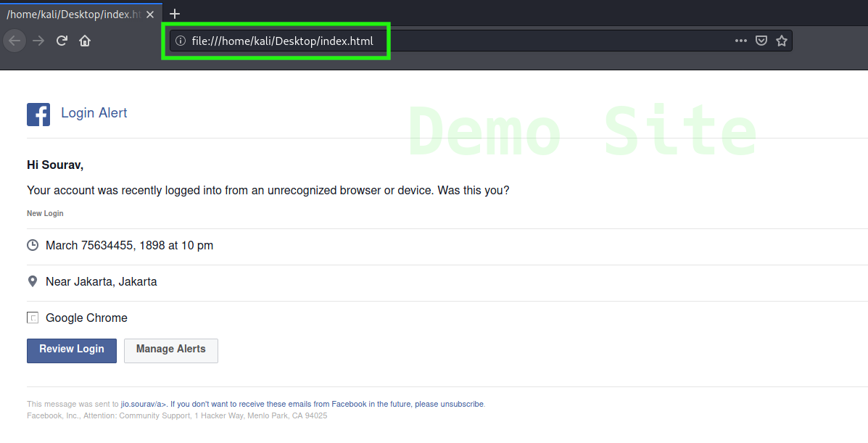Viewport: 868px width, 443px height.
Task: Save page to Pocket icon
Action: point(761,41)
